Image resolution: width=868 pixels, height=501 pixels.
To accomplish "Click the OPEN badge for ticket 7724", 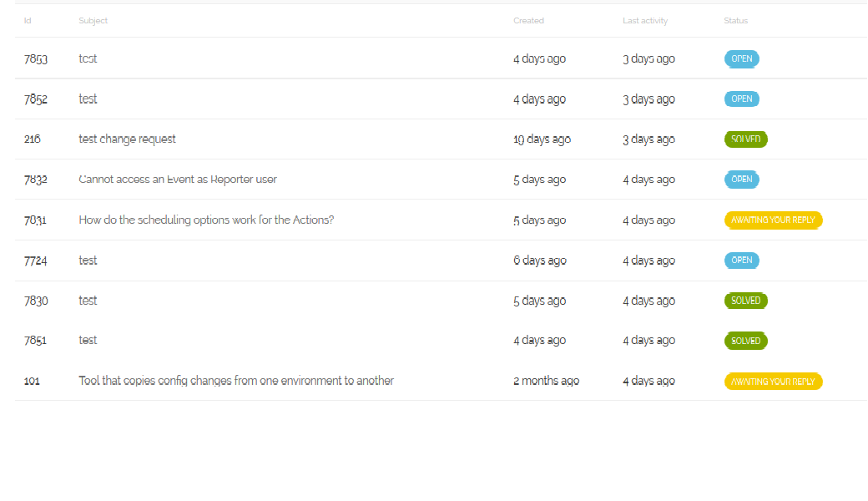I will [x=741, y=261].
